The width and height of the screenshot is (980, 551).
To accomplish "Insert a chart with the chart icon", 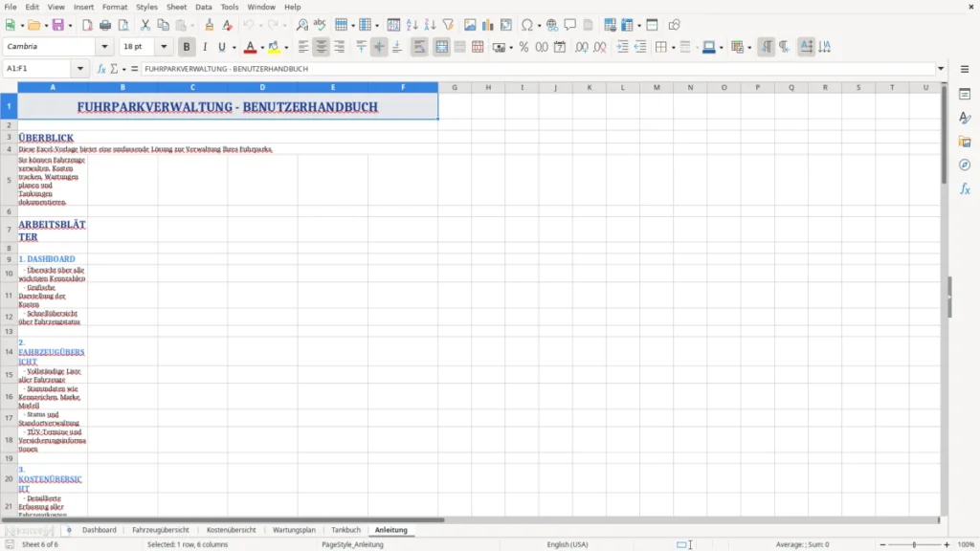I will point(488,25).
